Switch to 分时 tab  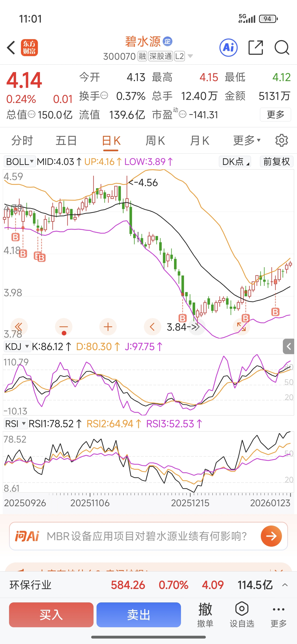coord(22,141)
